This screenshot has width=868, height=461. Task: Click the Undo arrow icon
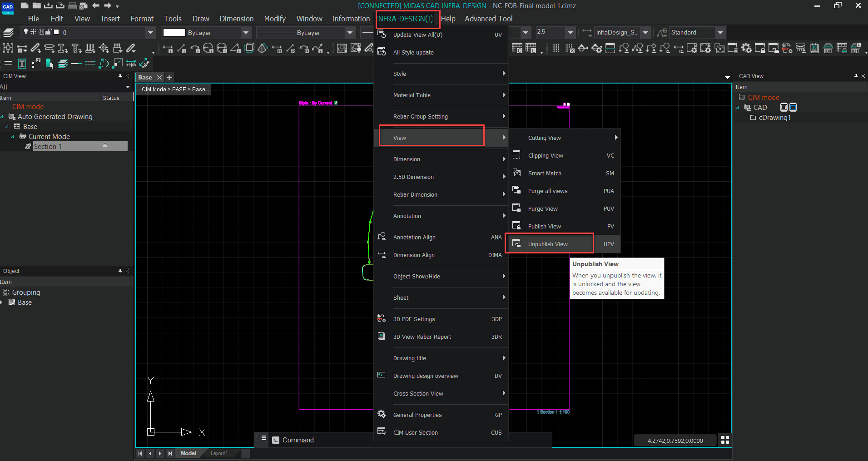click(x=96, y=5)
